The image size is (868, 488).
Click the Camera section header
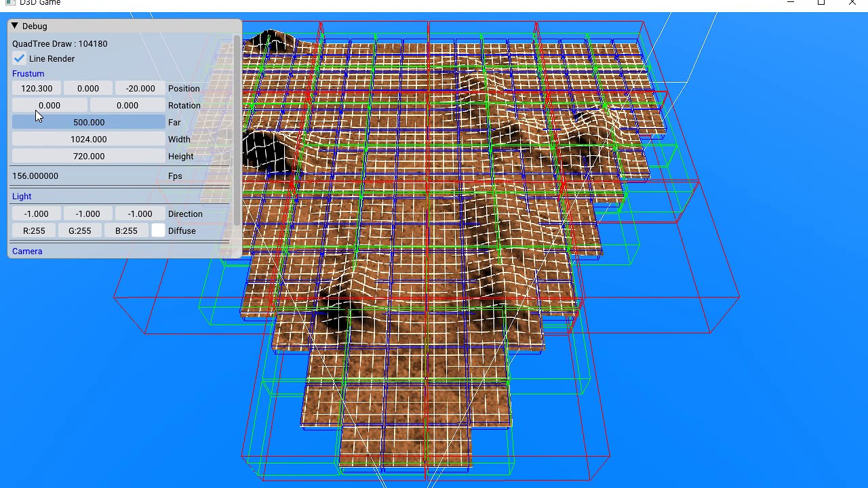(x=27, y=251)
